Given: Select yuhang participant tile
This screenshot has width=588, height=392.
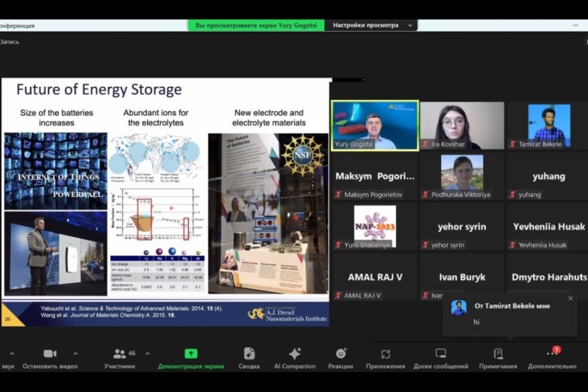Looking at the screenshot, I should click(548, 177).
